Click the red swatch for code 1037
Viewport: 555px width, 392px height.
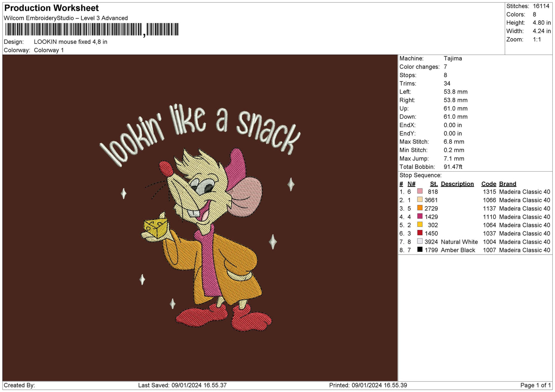(420, 233)
